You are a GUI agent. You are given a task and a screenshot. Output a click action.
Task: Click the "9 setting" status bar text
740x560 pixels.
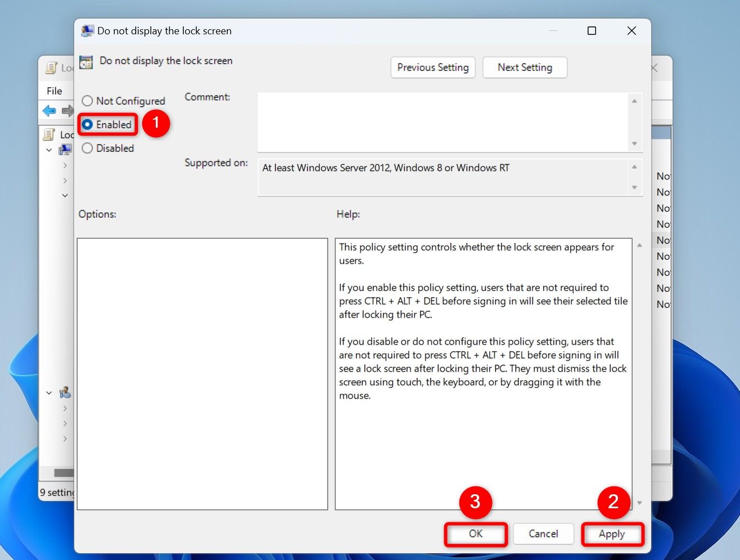coord(57,493)
